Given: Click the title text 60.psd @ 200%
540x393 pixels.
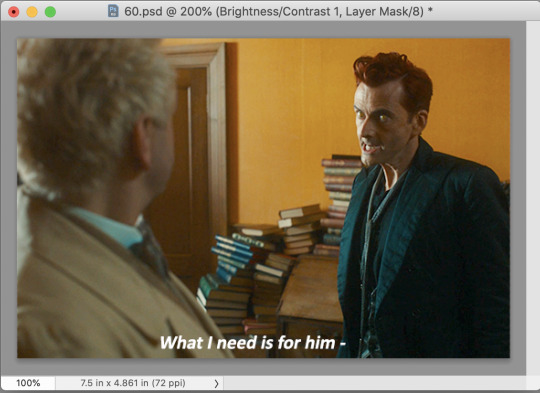Looking at the screenshot, I should click(x=168, y=11).
